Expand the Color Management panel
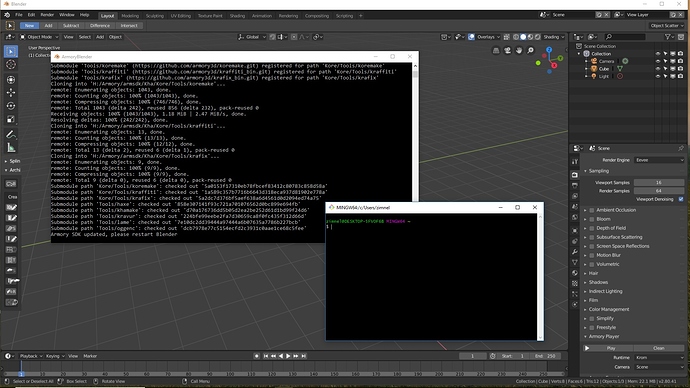Screen dimensions: 690x388 click(609, 309)
